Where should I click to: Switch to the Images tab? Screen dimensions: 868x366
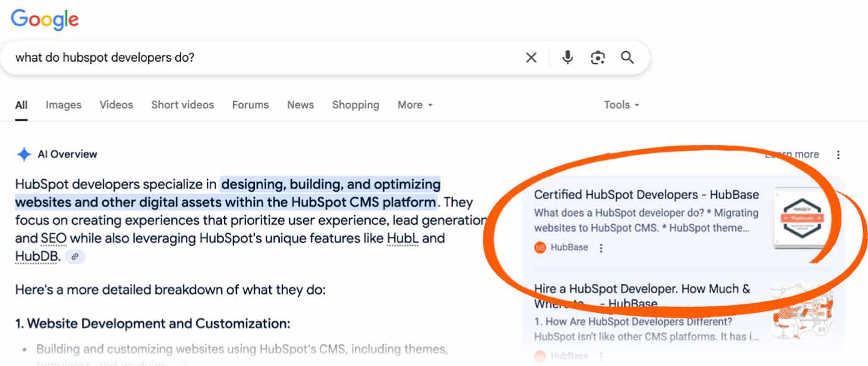click(x=64, y=105)
